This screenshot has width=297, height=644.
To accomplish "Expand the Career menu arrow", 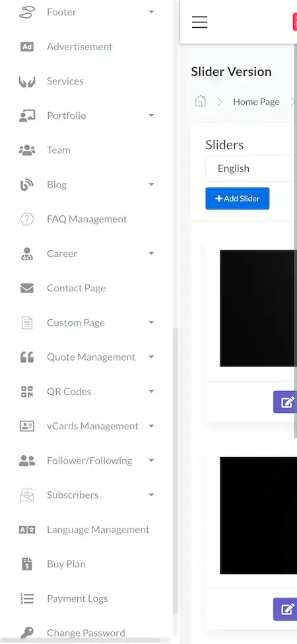I will pyautogui.click(x=151, y=254).
